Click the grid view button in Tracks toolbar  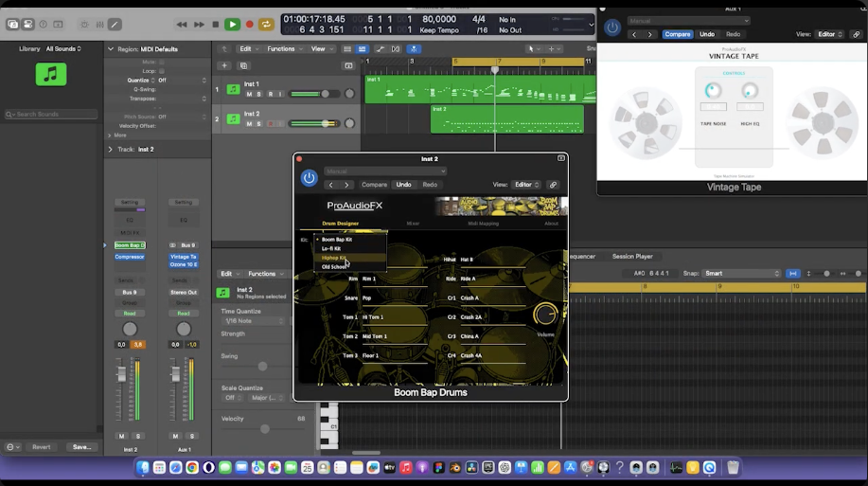click(347, 48)
